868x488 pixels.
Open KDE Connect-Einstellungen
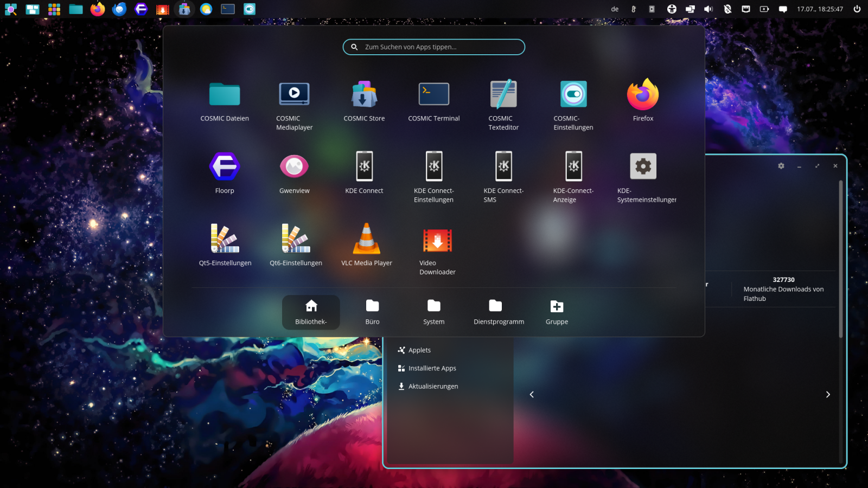[434, 178]
